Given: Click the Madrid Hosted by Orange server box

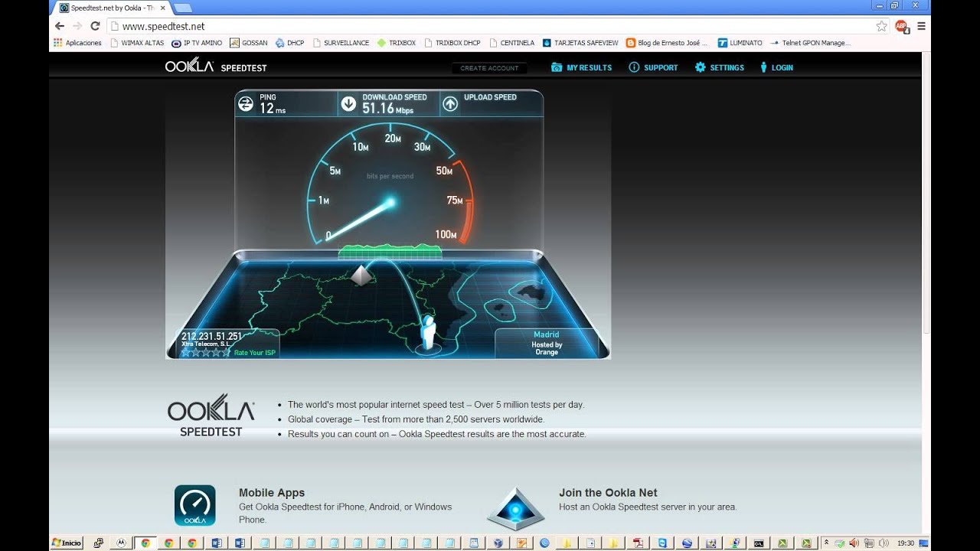Looking at the screenshot, I should tap(547, 343).
